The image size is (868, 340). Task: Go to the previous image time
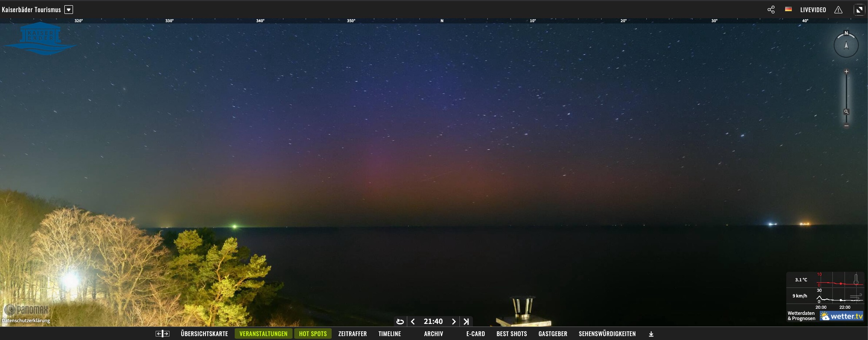click(x=413, y=321)
